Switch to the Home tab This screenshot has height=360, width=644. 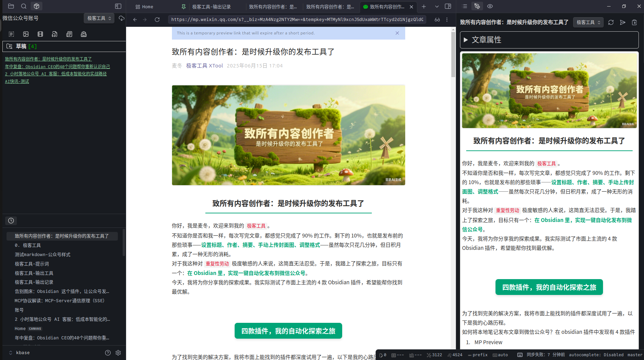tap(145, 7)
